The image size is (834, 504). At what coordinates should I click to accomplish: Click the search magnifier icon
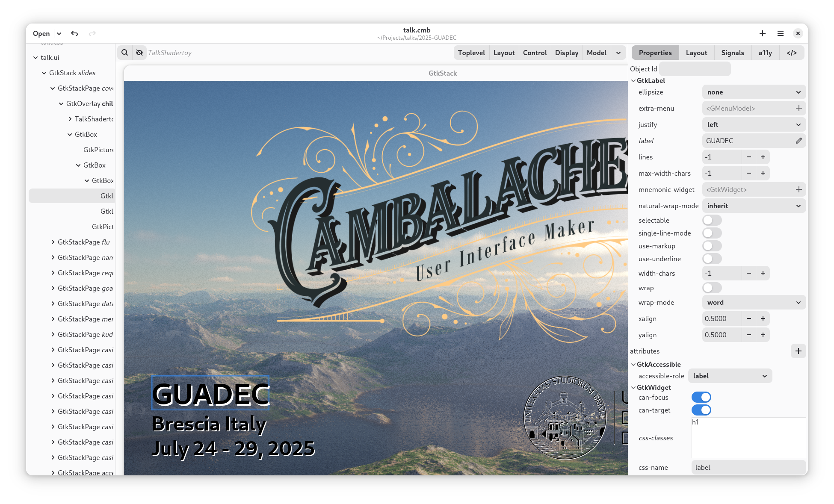coord(124,53)
